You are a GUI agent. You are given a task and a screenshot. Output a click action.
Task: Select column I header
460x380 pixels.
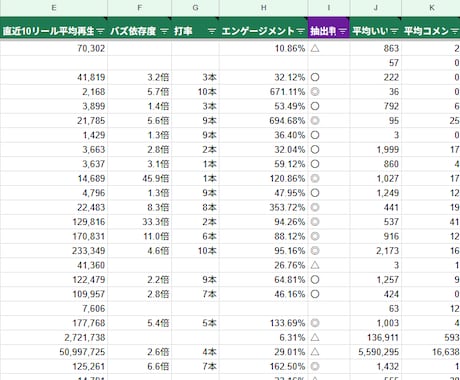tap(329, 8)
